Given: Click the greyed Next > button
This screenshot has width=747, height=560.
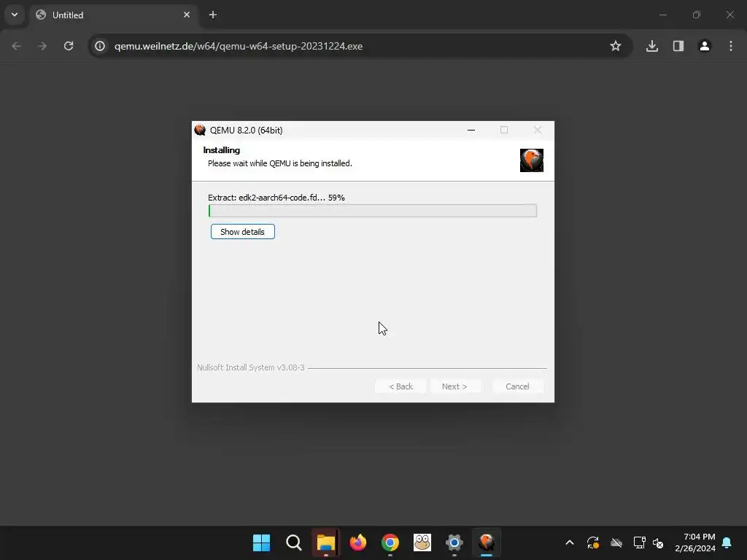Looking at the screenshot, I should tap(454, 386).
